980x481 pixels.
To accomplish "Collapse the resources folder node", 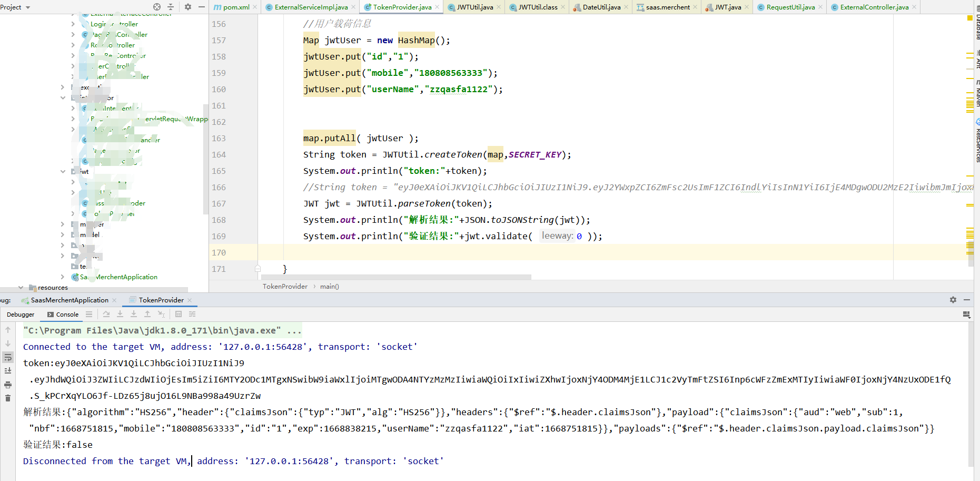I will coord(21,288).
